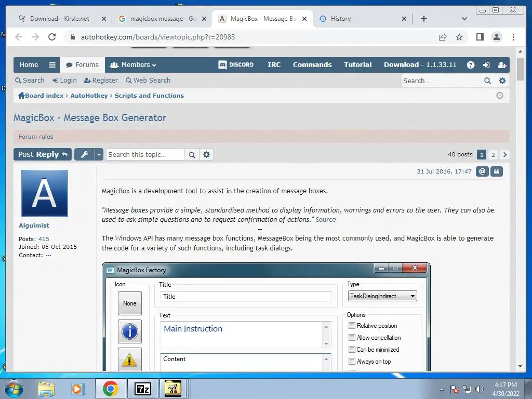Select the warning icon in MagicBox Factory

129,360
